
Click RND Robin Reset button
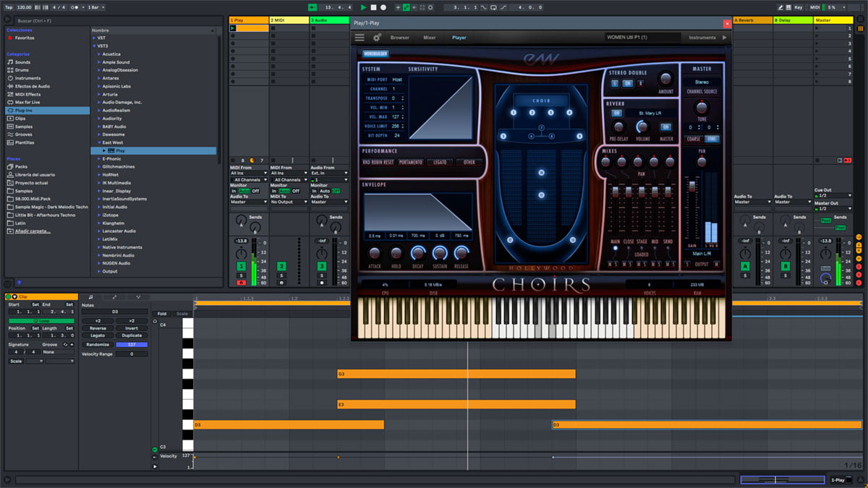coord(378,162)
